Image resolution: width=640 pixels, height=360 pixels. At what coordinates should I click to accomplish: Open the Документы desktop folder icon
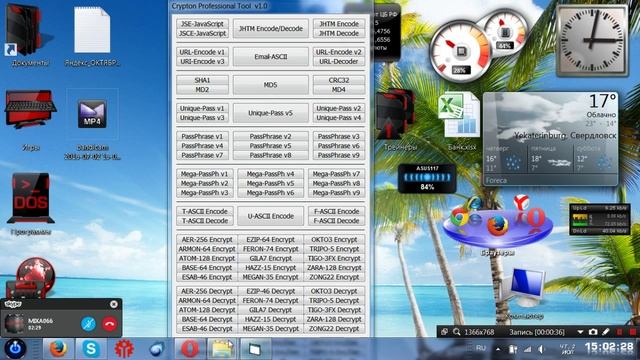[x=29, y=31]
